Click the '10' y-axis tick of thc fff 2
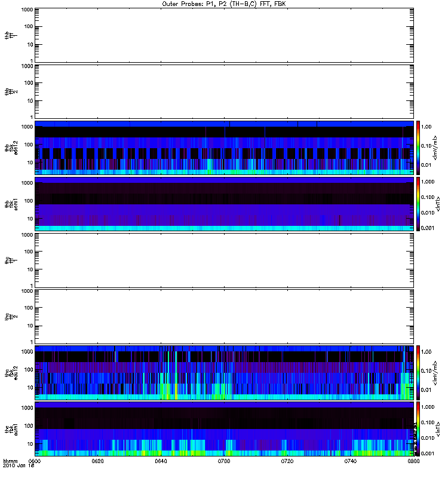Viewport: 448px width, 478px height. pos(30,326)
